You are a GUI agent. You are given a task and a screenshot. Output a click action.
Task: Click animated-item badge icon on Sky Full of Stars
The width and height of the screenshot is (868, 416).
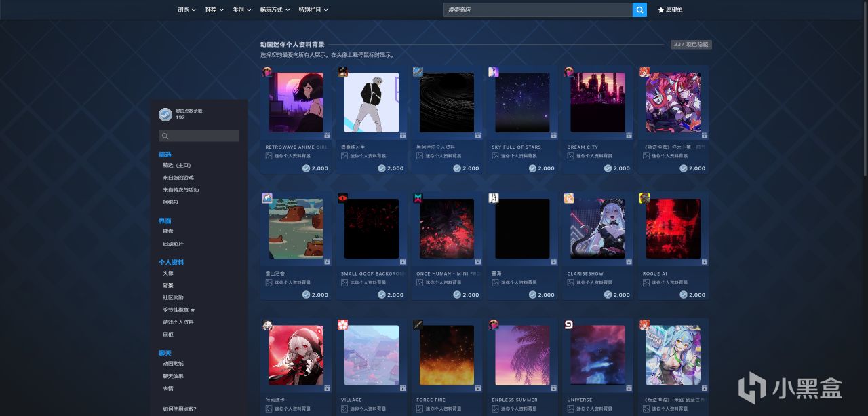(x=553, y=136)
